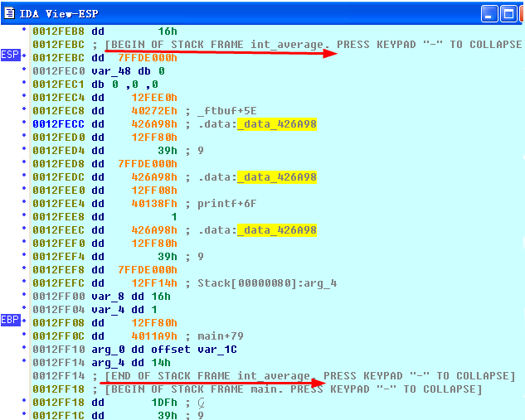The width and height of the screenshot is (525, 420).
Task: Select var_48 variable name
Action: point(111,71)
